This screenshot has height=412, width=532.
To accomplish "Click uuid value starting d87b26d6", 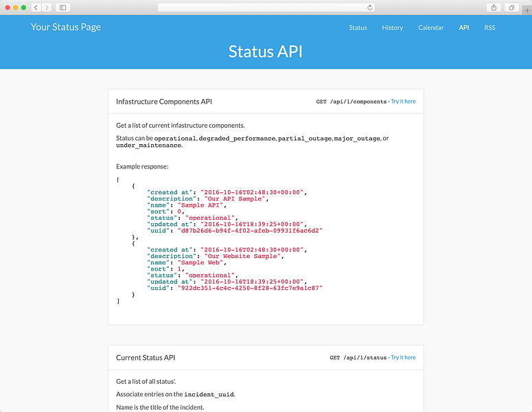I will pyautogui.click(x=250, y=231).
